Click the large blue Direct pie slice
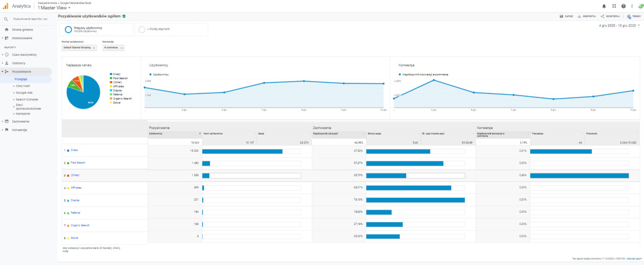644x265 pixels. pyautogui.click(x=86, y=97)
